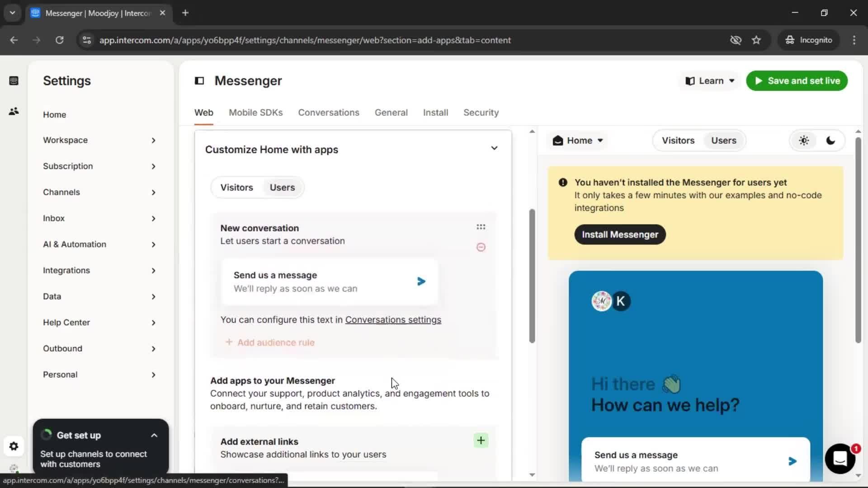Click Add audience rule

(x=270, y=343)
